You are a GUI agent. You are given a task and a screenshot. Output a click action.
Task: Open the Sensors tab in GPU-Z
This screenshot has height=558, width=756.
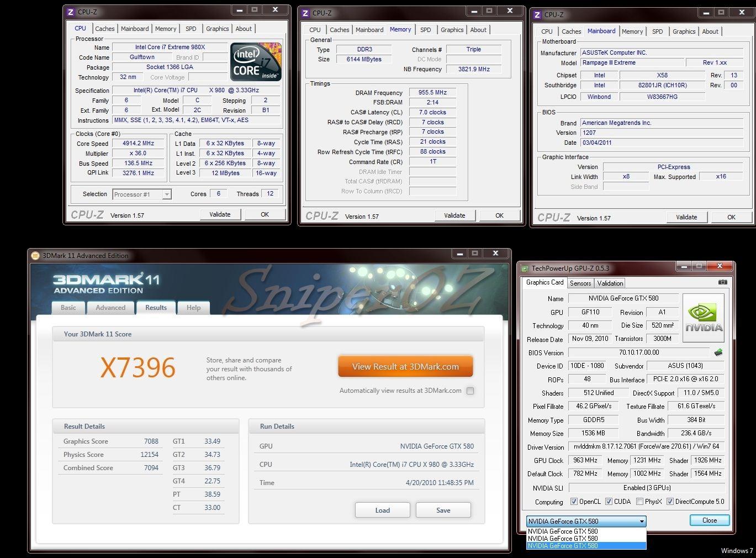click(x=580, y=283)
